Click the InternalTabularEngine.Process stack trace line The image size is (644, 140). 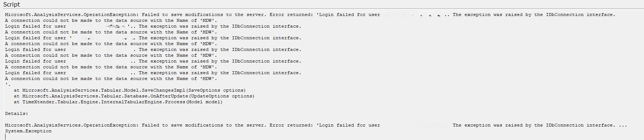click(118, 102)
